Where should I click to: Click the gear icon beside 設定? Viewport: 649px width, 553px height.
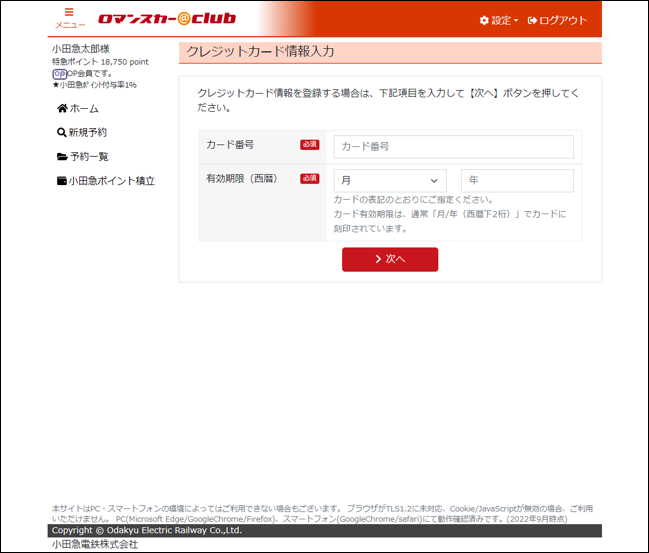click(484, 20)
